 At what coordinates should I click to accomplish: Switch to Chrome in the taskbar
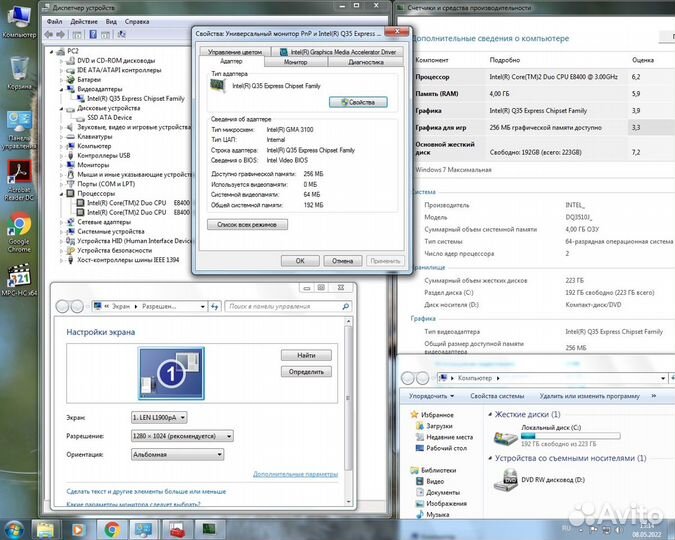click(112, 530)
